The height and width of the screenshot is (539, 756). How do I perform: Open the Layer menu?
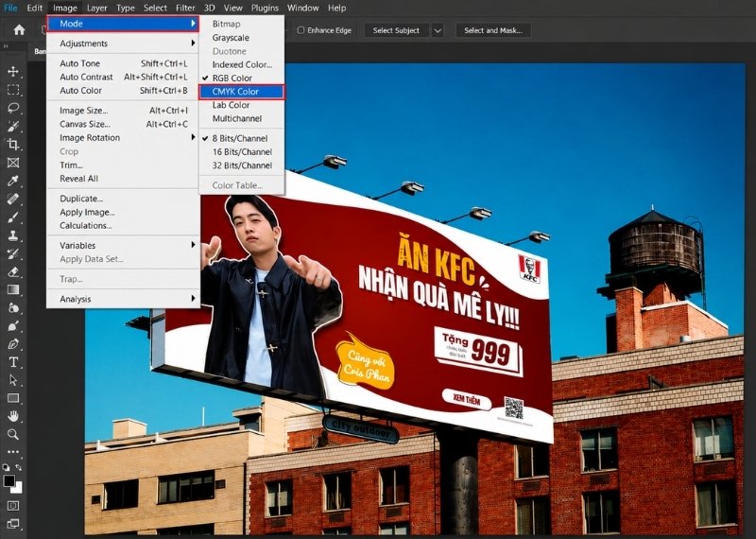tap(97, 8)
